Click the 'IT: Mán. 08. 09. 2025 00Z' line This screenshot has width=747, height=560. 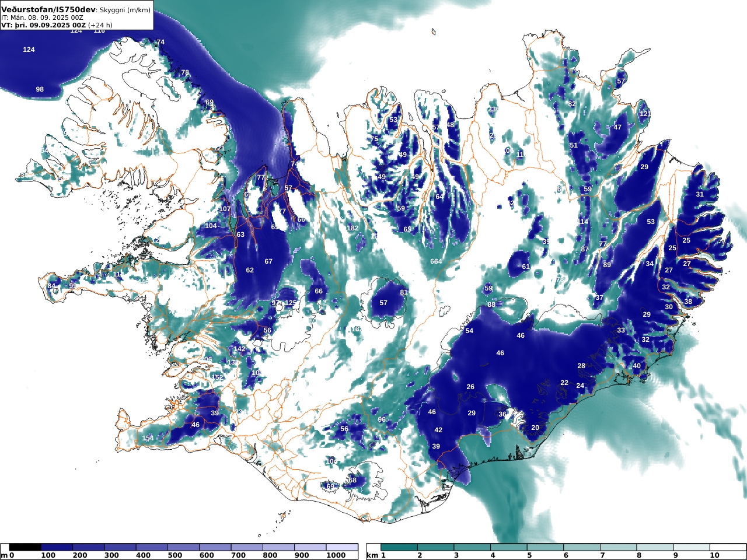(x=43, y=17)
